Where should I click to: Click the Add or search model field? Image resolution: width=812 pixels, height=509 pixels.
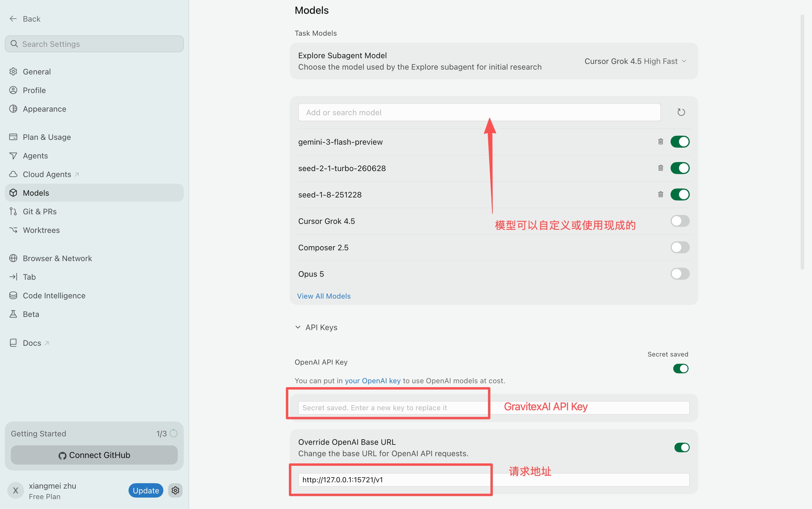(479, 112)
